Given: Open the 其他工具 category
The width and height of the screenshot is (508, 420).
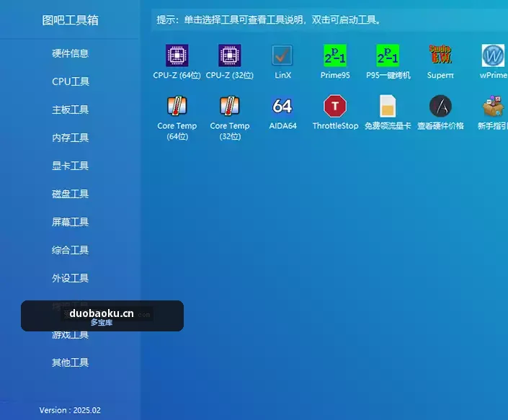Looking at the screenshot, I should 71,362.
